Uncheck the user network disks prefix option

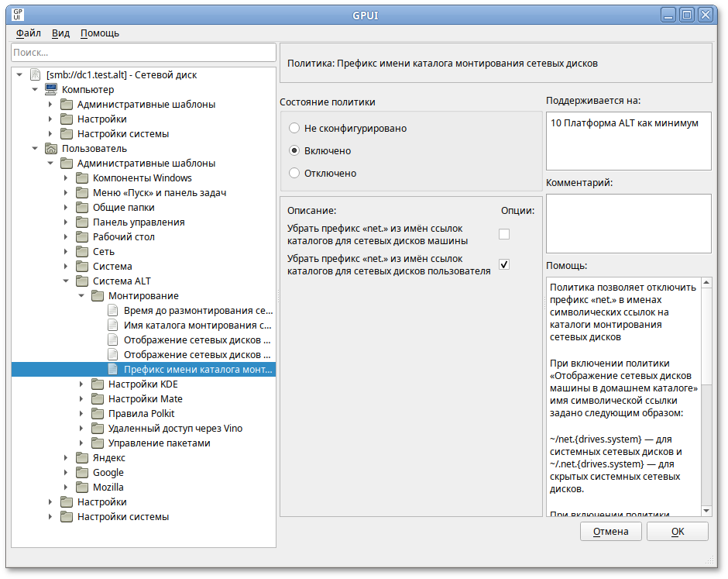click(x=504, y=264)
